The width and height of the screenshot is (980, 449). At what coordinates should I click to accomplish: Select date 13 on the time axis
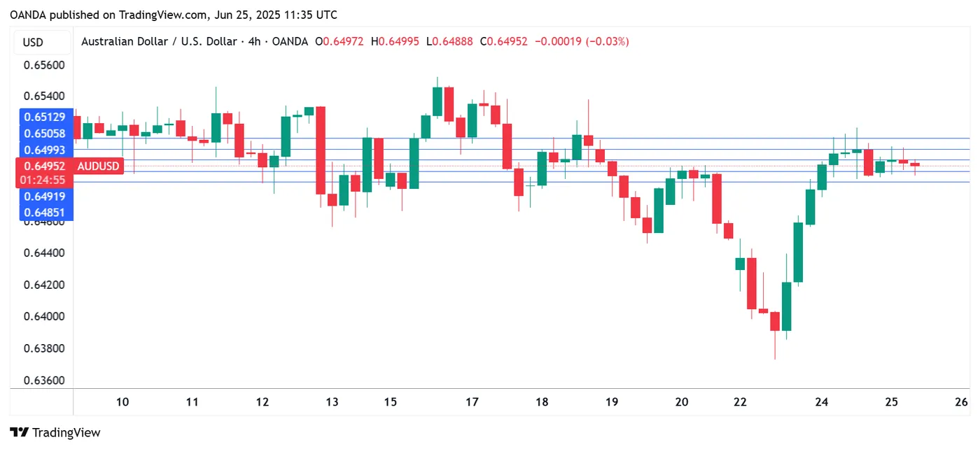click(x=332, y=402)
